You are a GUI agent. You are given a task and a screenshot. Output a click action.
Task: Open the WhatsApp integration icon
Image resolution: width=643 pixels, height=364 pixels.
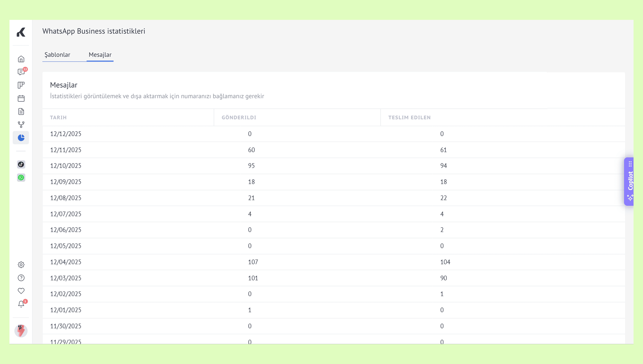click(x=21, y=178)
